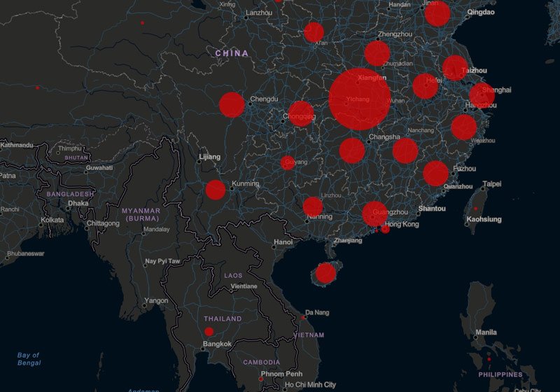Click the red circle over Chongqing
This screenshot has width=560, height=392.
point(301,113)
